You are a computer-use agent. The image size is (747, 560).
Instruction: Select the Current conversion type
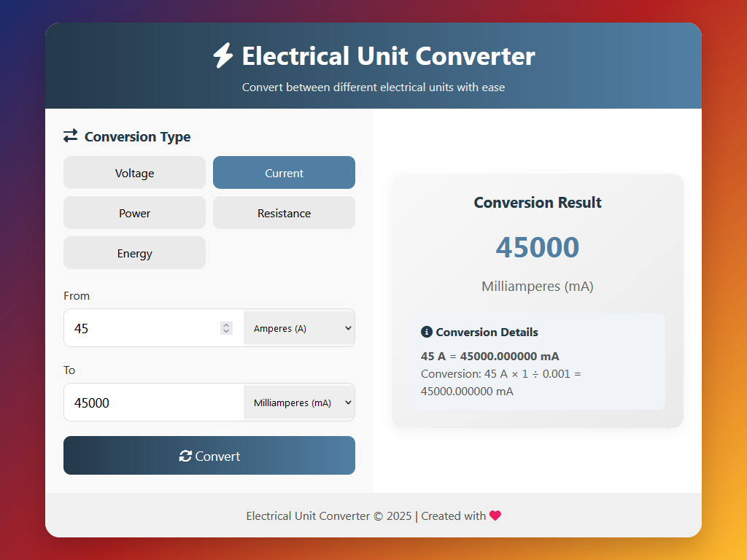[x=284, y=173]
